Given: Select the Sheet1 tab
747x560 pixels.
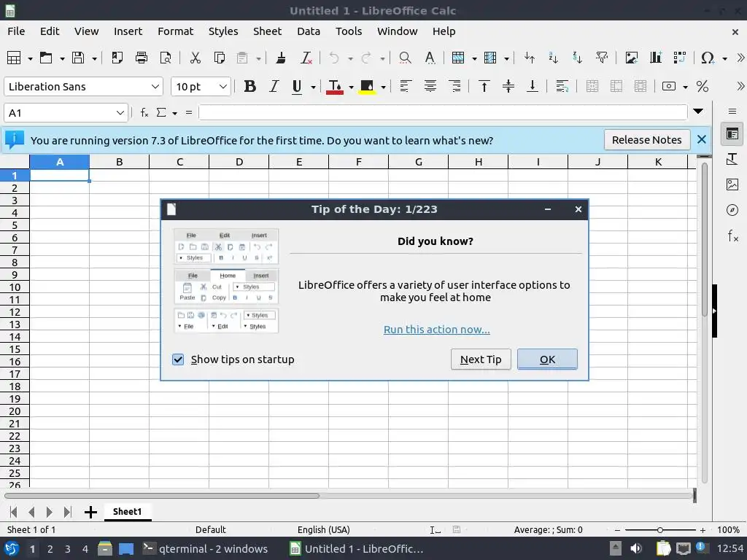Looking at the screenshot, I should tap(127, 511).
